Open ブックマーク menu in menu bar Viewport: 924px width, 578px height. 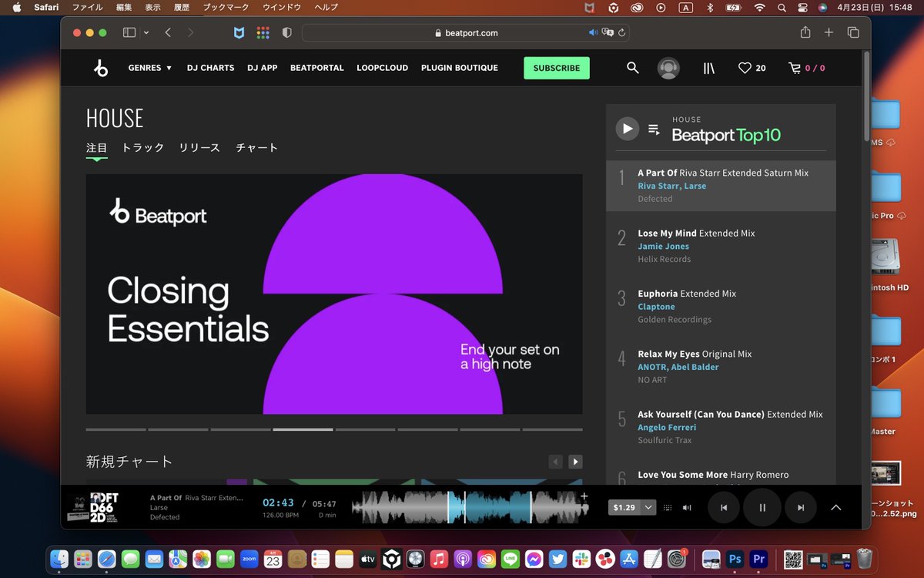pyautogui.click(x=226, y=7)
